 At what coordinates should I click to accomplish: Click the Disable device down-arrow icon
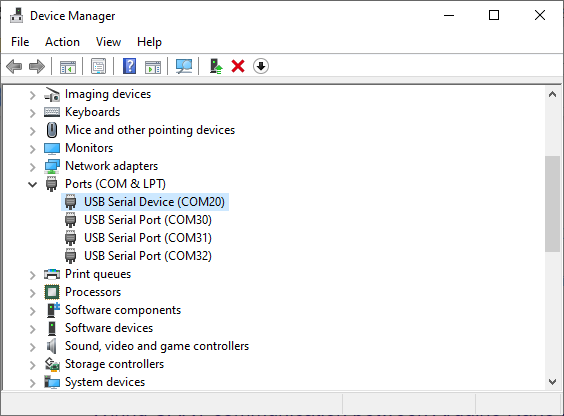point(261,67)
